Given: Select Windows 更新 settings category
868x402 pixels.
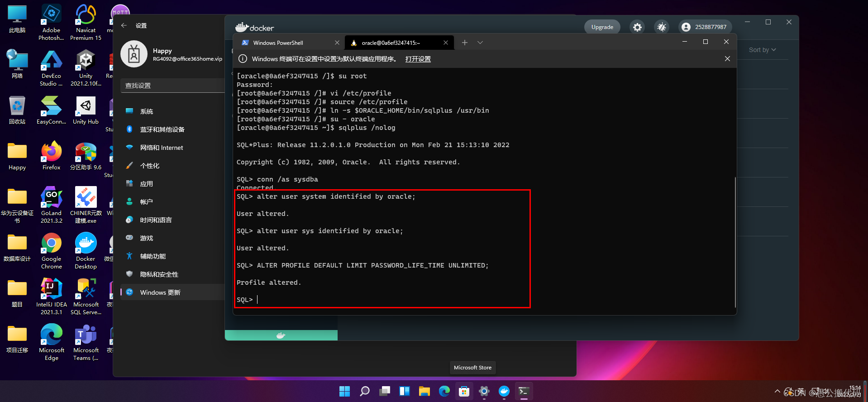Looking at the screenshot, I should 173,292.
